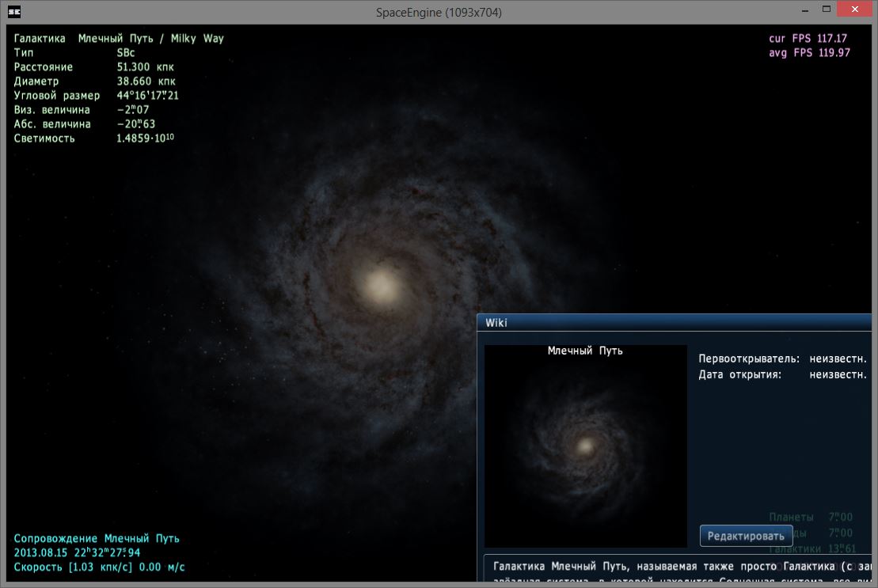Click the Wiki panel title bar
Viewport: 878px width, 588px height.
click(x=675, y=322)
